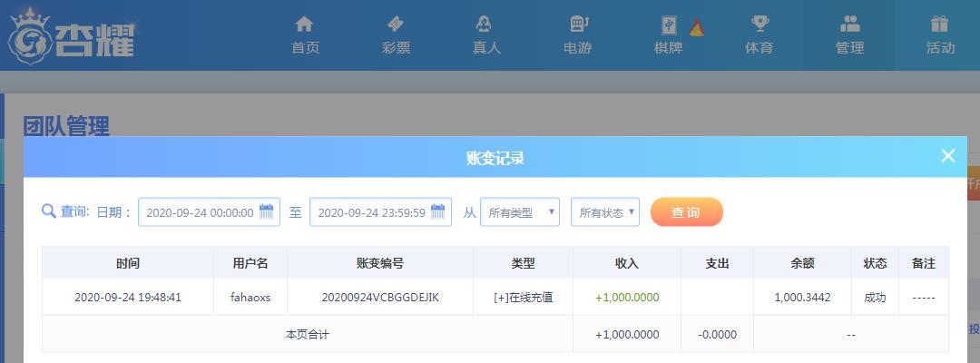
Task: Click the orange 查询 button
Action: (686, 212)
